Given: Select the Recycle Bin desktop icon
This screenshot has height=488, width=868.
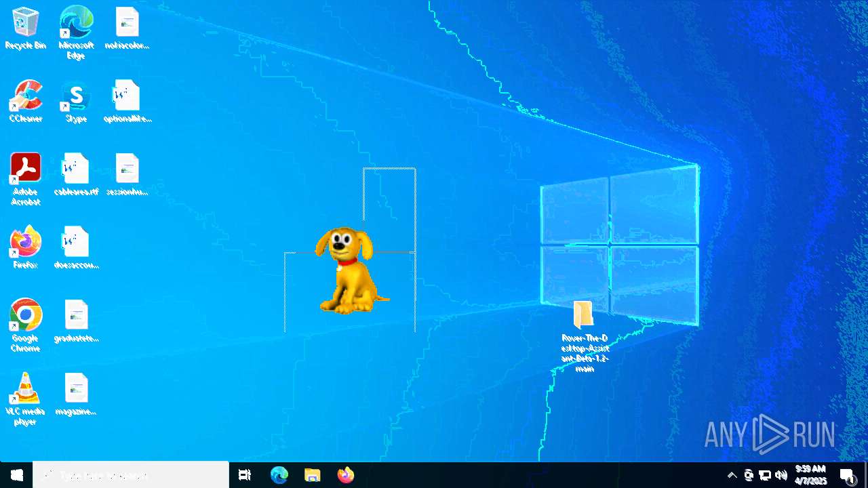Looking at the screenshot, I should click(x=26, y=28).
